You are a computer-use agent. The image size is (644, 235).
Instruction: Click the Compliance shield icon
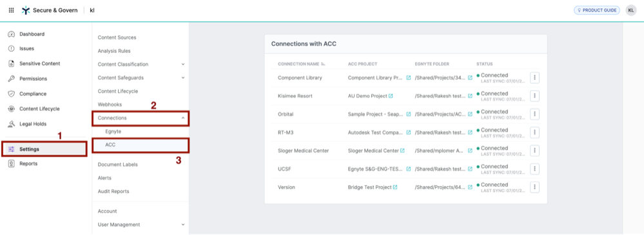(12, 94)
